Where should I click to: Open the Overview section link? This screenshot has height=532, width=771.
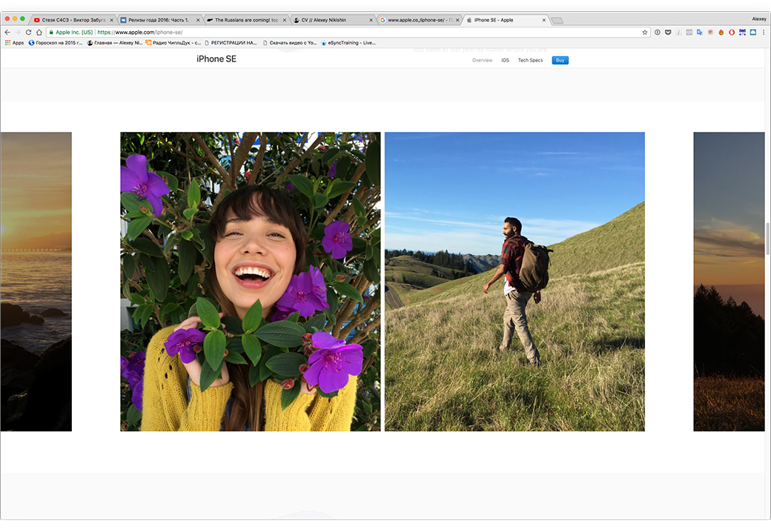pos(482,61)
